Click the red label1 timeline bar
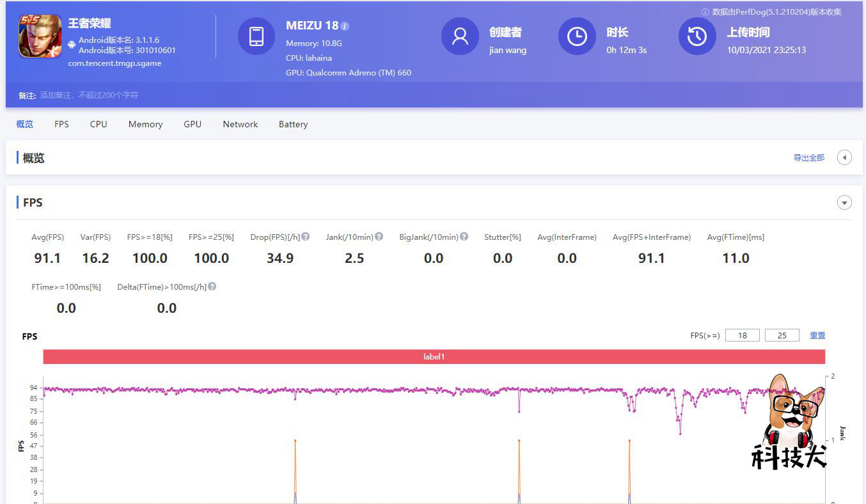 coord(434,357)
